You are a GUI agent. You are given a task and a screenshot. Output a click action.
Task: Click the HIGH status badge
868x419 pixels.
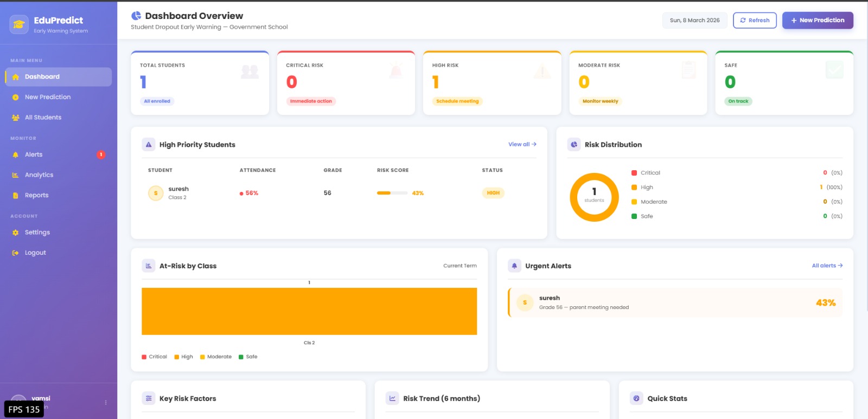(493, 193)
